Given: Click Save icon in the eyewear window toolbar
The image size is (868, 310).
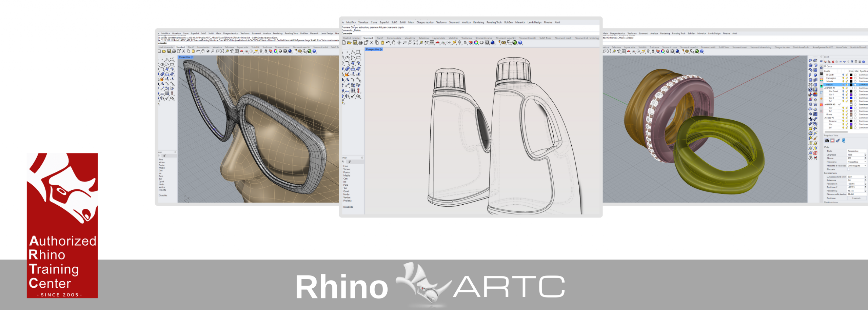Looking at the screenshot, I should point(169,51).
